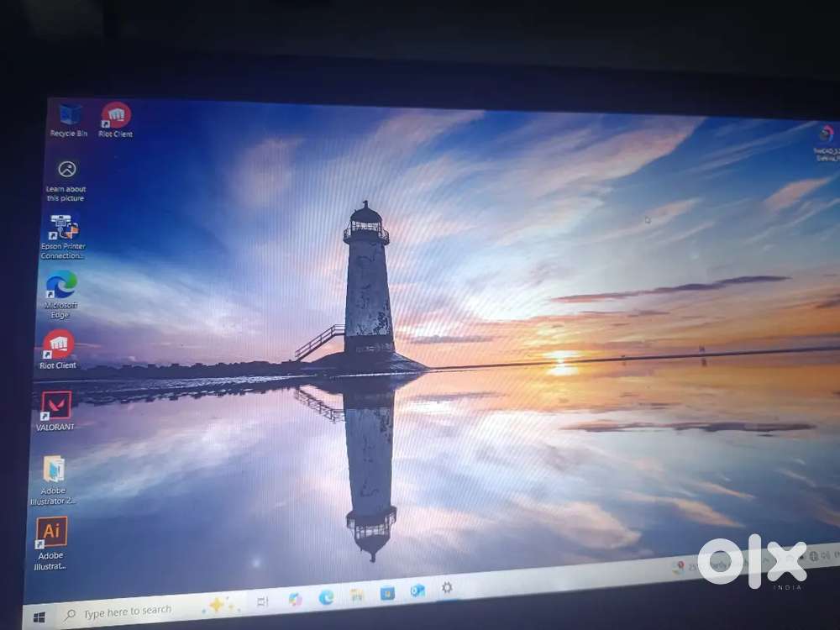Launch Copilot from the taskbar

click(x=295, y=600)
